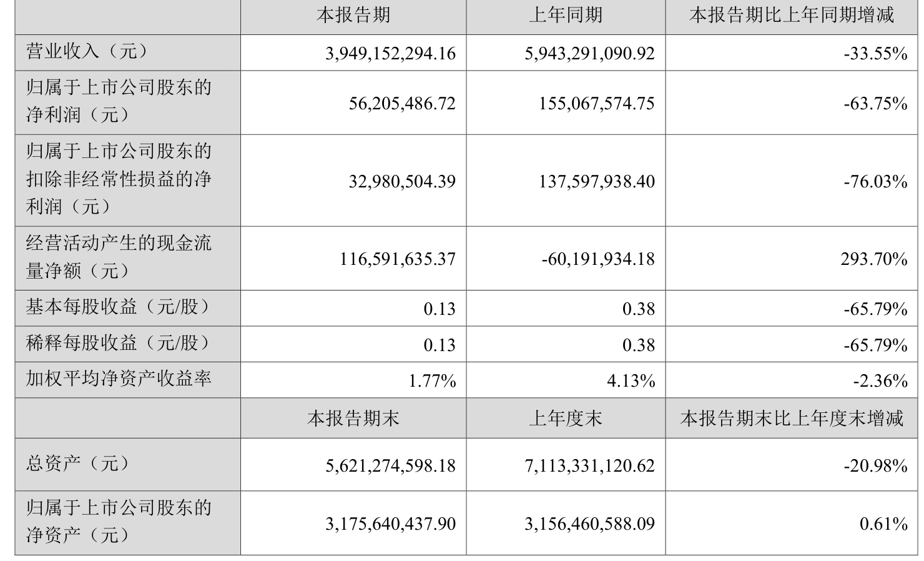Click the 稀释每股收益（元/股） row label

[119, 343]
